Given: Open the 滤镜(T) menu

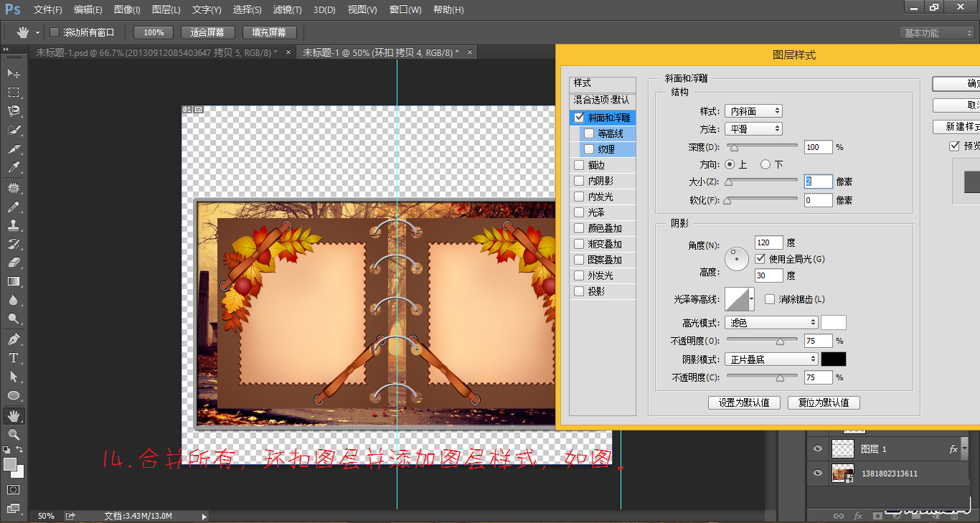Looking at the screenshot, I should 287,10.
